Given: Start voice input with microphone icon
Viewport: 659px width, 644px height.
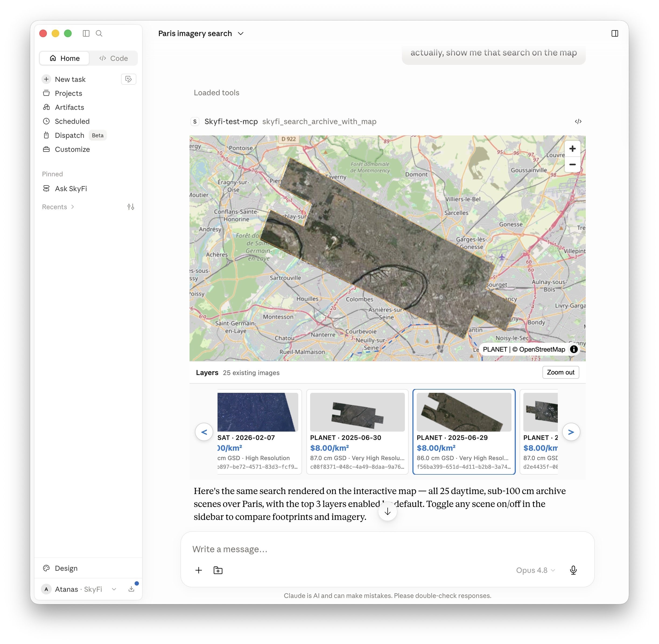Looking at the screenshot, I should (x=573, y=570).
